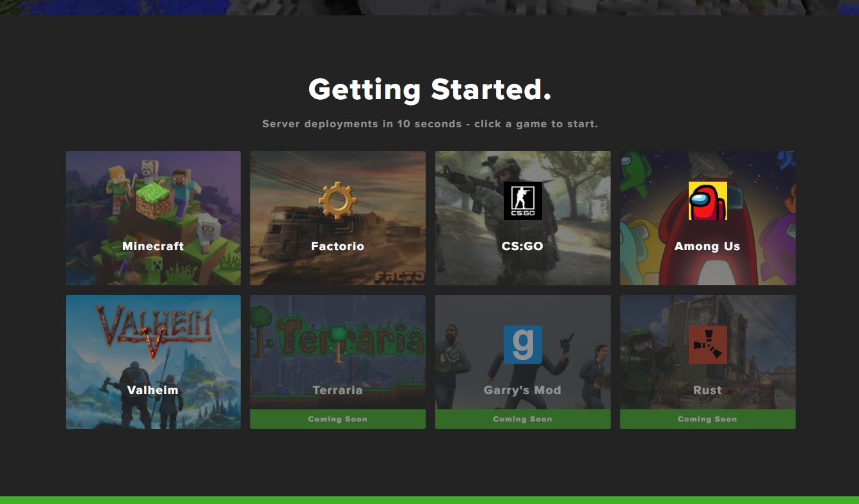Open the CS:GO server label
The image size is (859, 504).
[x=522, y=246]
